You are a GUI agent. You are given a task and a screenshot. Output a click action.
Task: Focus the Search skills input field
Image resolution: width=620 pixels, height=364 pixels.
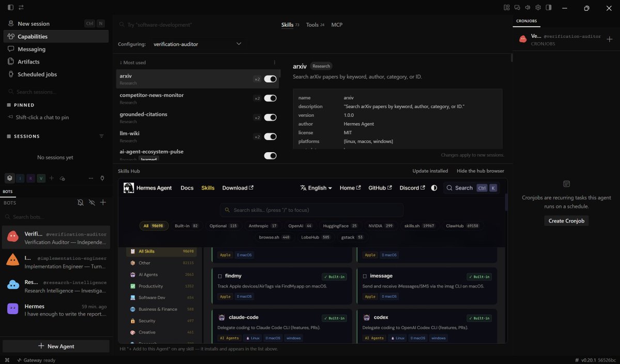(312, 210)
